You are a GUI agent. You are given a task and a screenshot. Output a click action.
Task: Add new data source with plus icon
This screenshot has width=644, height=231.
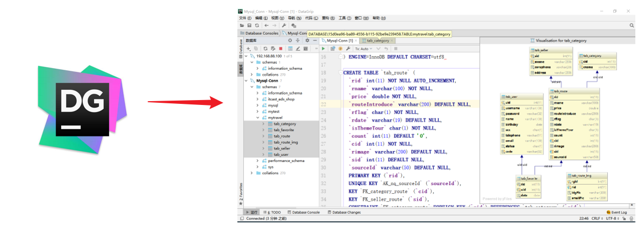tap(249, 49)
